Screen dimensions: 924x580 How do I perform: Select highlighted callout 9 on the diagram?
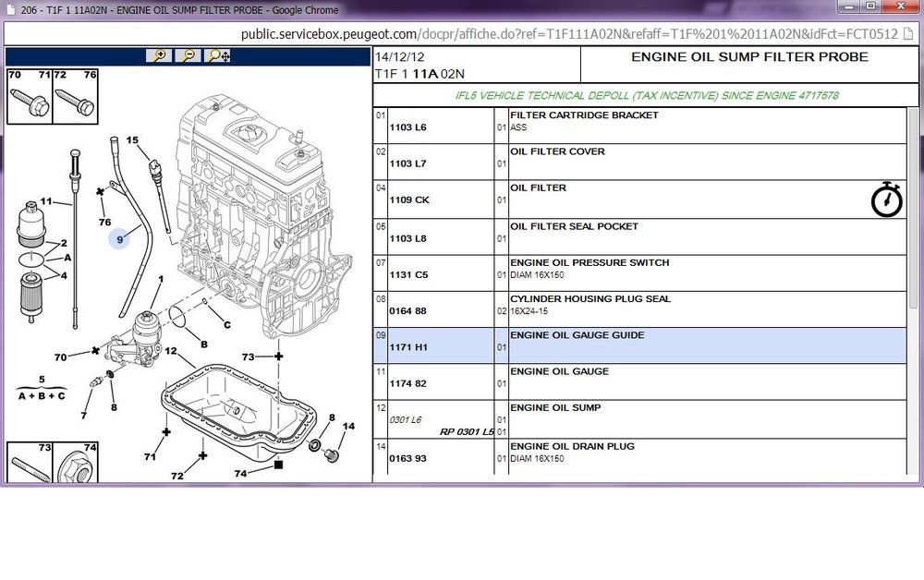[119, 239]
